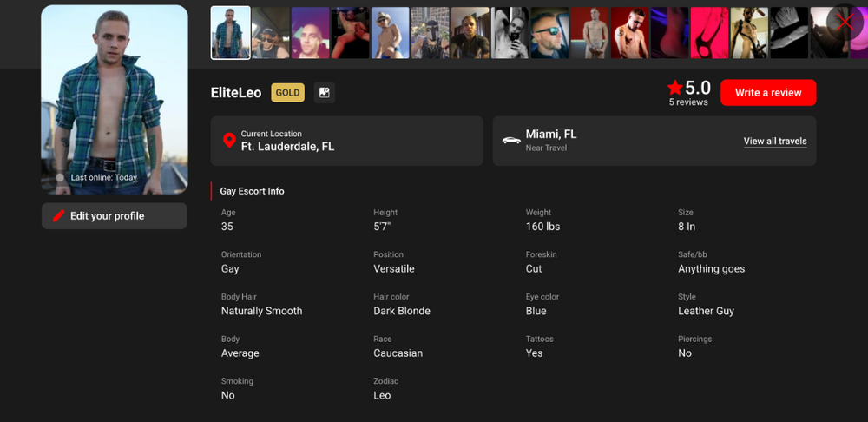Viewport: 868px width, 422px height.
Task: Click the red location pin icon
Action: [x=229, y=141]
